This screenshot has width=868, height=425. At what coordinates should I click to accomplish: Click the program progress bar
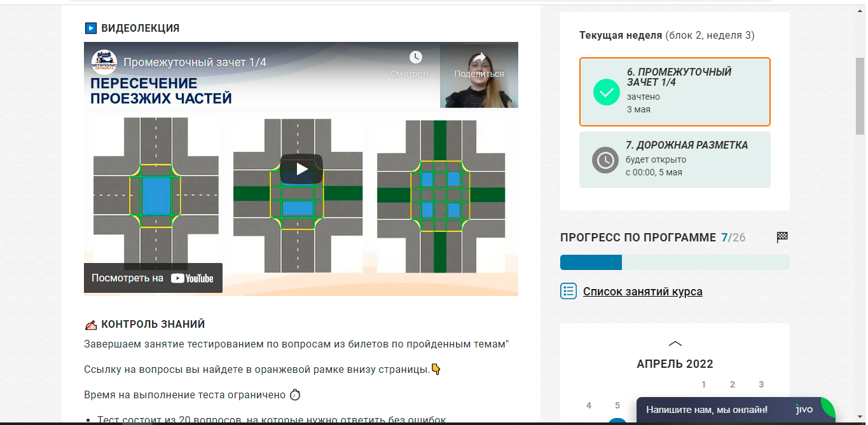pos(675,262)
